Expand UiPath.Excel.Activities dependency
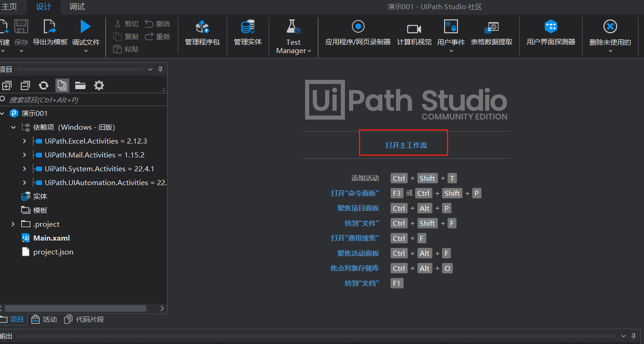 (24, 141)
